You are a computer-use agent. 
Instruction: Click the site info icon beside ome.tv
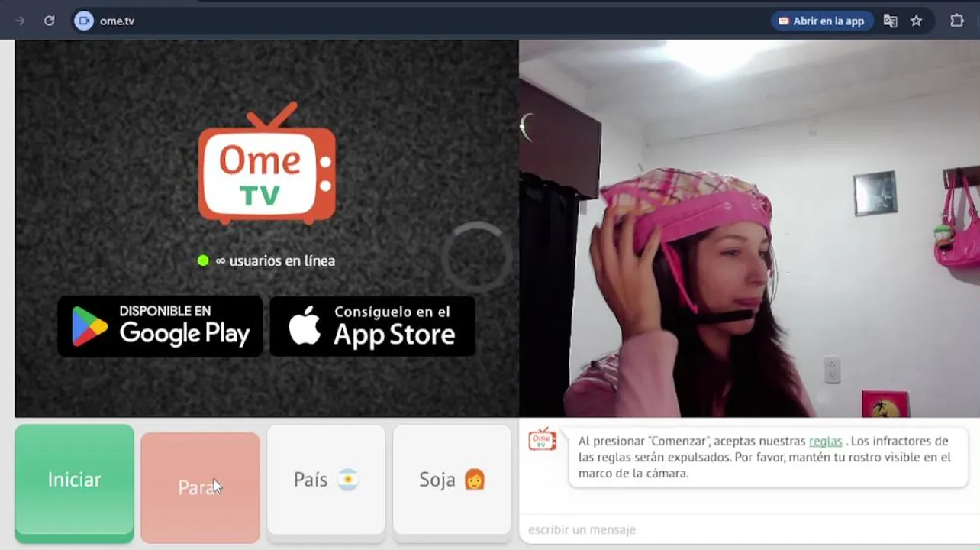[x=83, y=21]
